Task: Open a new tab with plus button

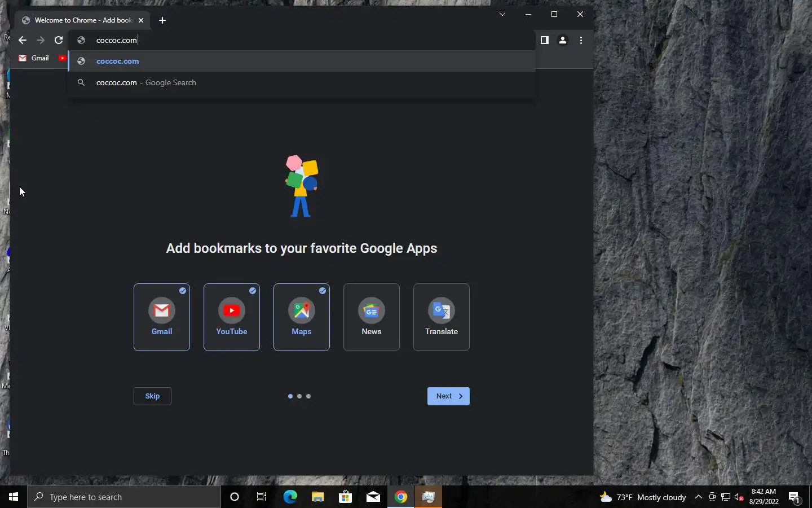Action: click(x=162, y=20)
